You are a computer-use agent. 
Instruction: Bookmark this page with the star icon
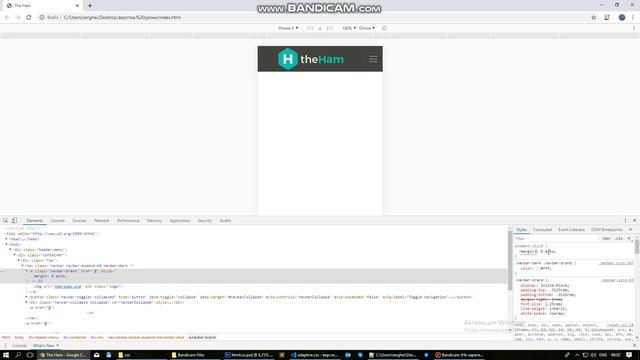593,17
